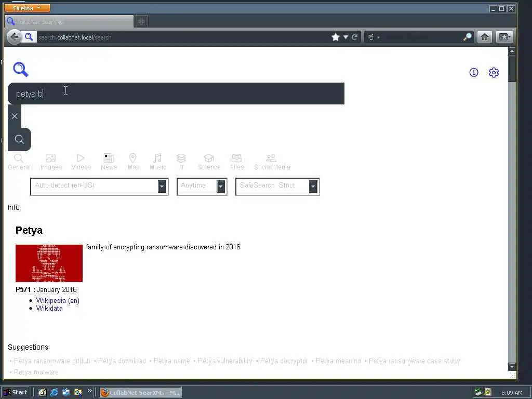Select suggestion 'Petya vulnerability'
532x399 pixels.
click(x=225, y=361)
